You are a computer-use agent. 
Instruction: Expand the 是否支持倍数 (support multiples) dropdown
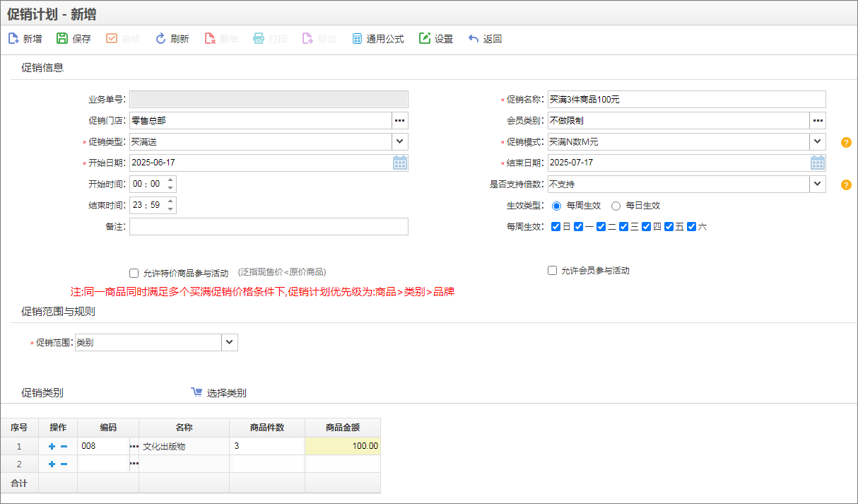click(818, 184)
